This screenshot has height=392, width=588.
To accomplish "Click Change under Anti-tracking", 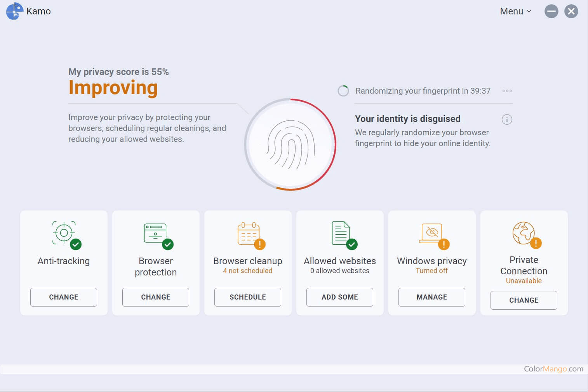I will coord(64,297).
